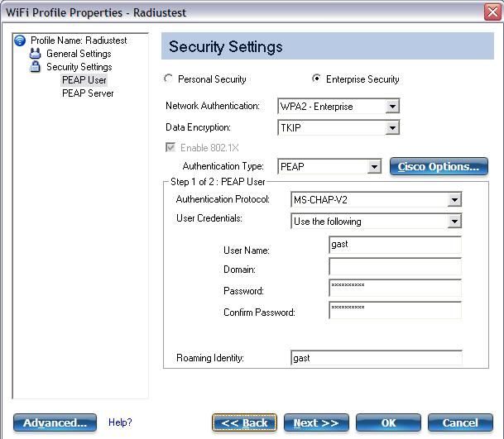The height and width of the screenshot is (439, 504).
Task: Open the User Credentials dropdown
Action: coord(376,222)
